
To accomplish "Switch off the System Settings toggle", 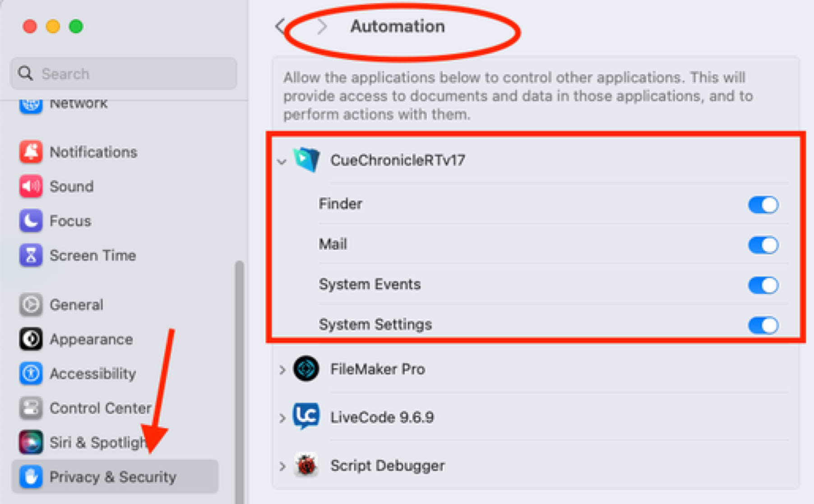I will coord(763,325).
